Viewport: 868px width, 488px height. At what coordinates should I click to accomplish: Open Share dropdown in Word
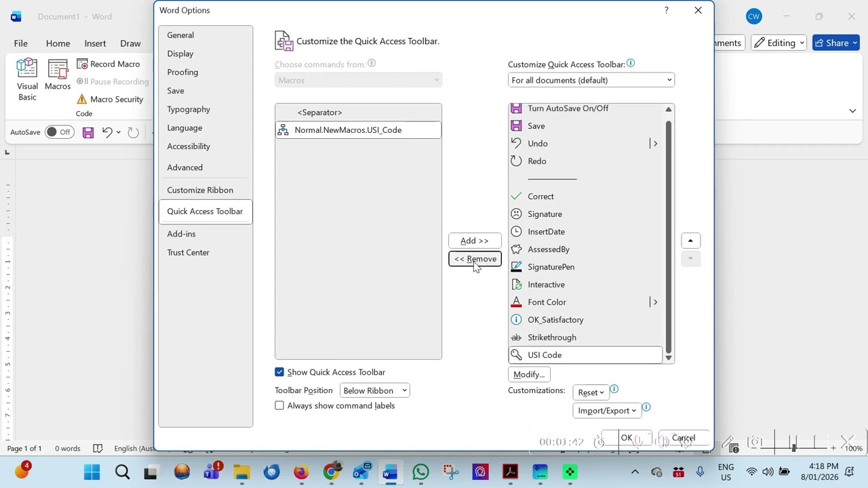point(836,43)
